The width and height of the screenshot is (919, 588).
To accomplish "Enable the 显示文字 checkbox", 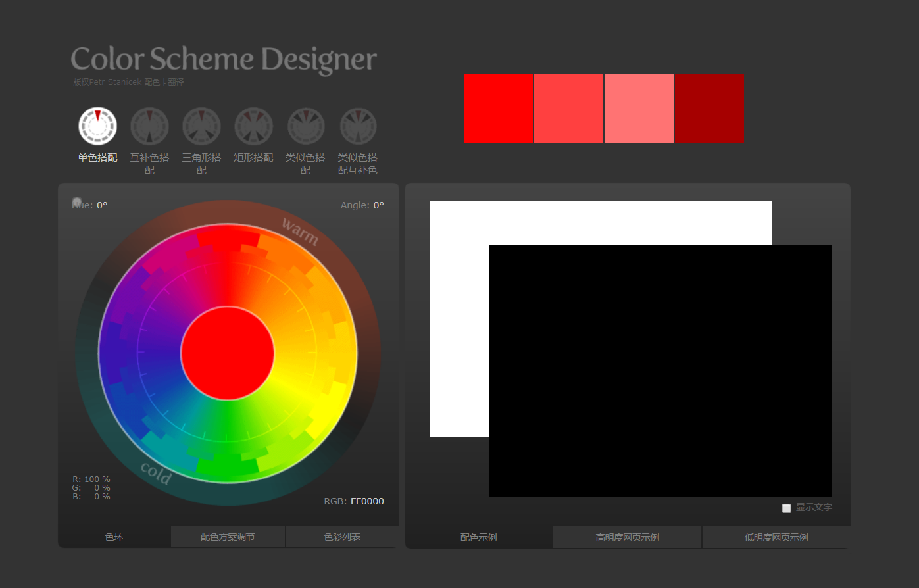I will coord(787,508).
